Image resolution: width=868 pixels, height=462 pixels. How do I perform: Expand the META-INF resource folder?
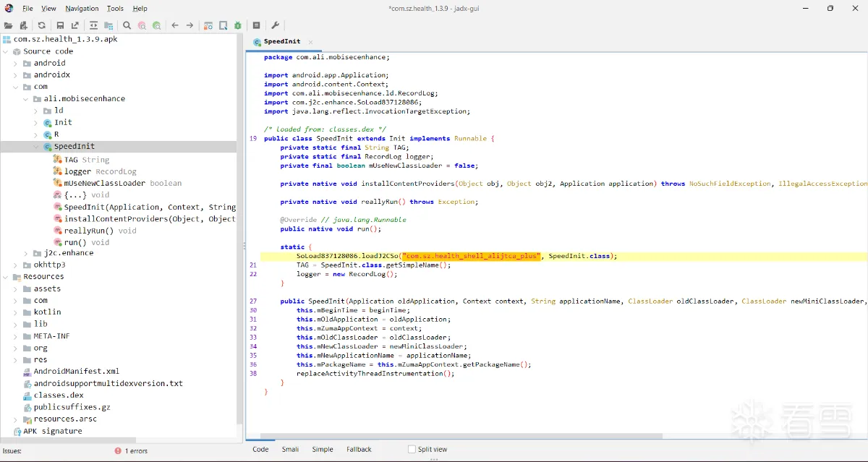click(15, 336)
